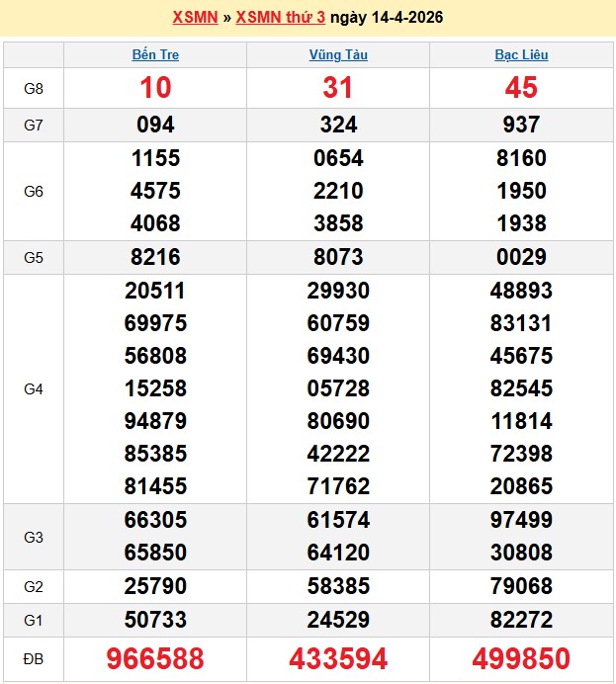This screenshot has height=684, width=616.
Task: Select Bến Tre special prize number 966588
Action: [x=155, y=658]
